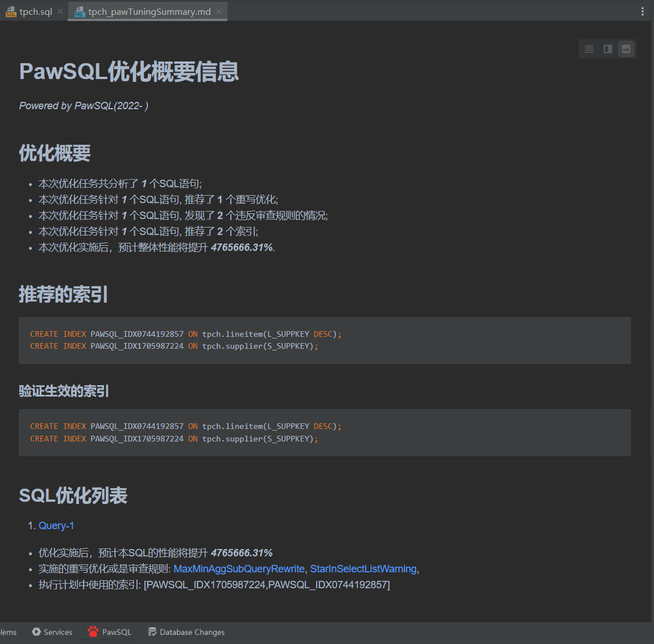Follow the MaxMinAggSubQueryRewrite rule link

[239, 569]
